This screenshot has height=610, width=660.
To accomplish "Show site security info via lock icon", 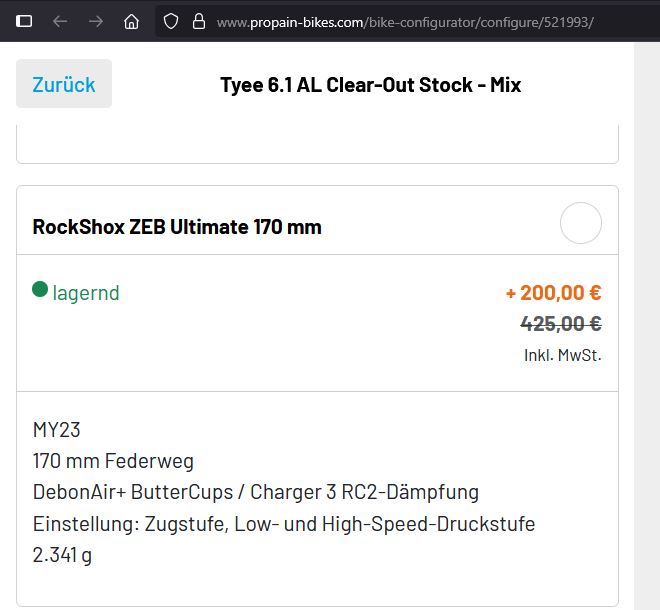I will coord(198,21).
